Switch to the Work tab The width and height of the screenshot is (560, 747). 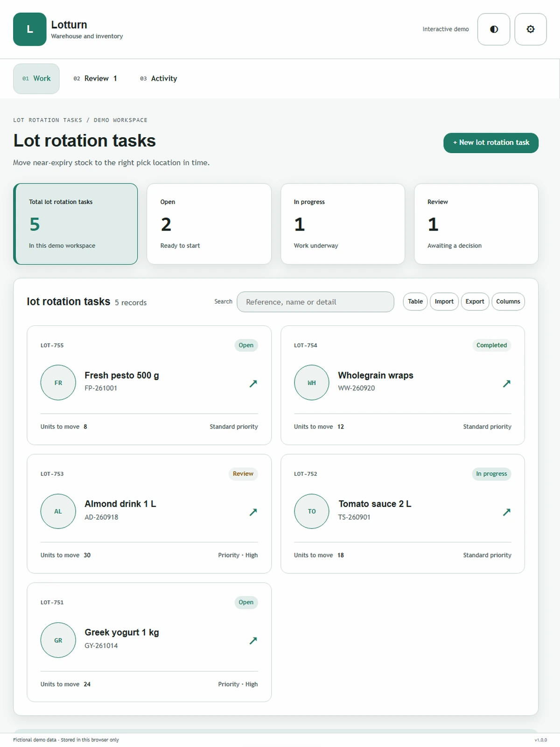tap(36, 78)
